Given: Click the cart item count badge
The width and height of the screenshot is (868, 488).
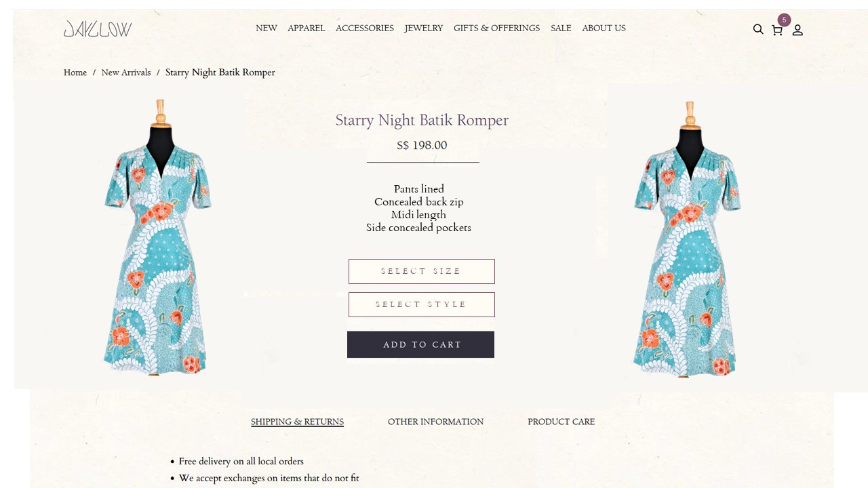Looking at the screenshot, I should click(785, 20).
